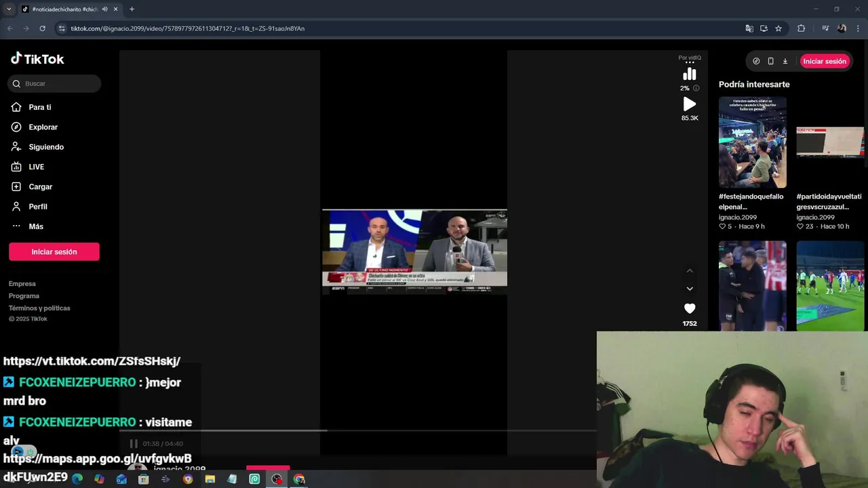Image resolution: width=868 pixels, height=488 pixels.
Task: Open Microsoft Store from taskbar
Action: 143,479
